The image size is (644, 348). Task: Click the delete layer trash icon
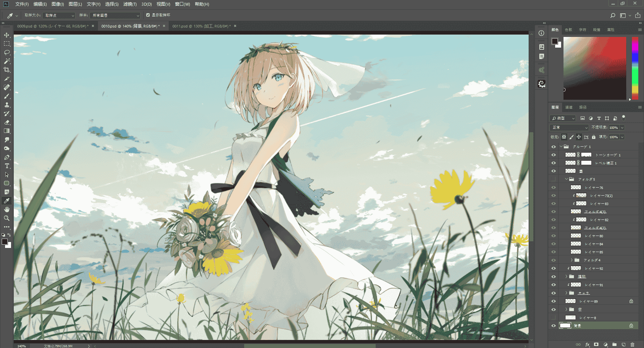632,345
